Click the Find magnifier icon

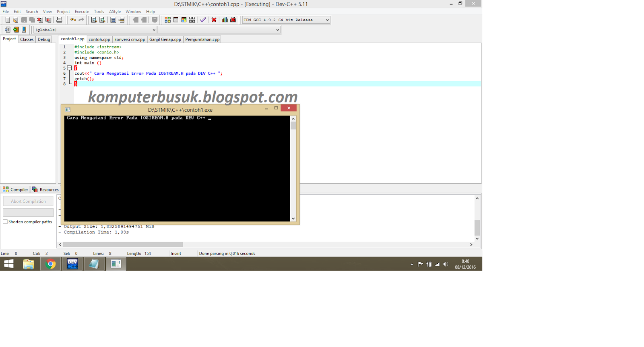pyautogui.click(x=94, y=20)
